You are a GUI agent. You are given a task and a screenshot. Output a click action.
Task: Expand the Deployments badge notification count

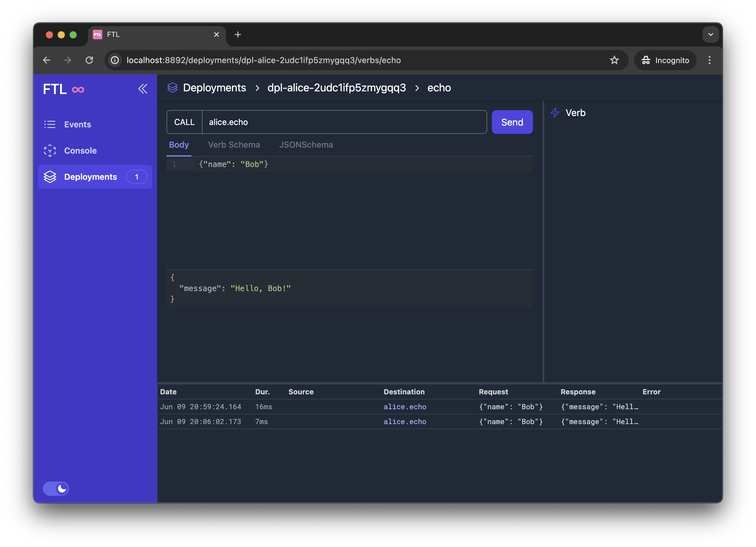coord(136,176)
